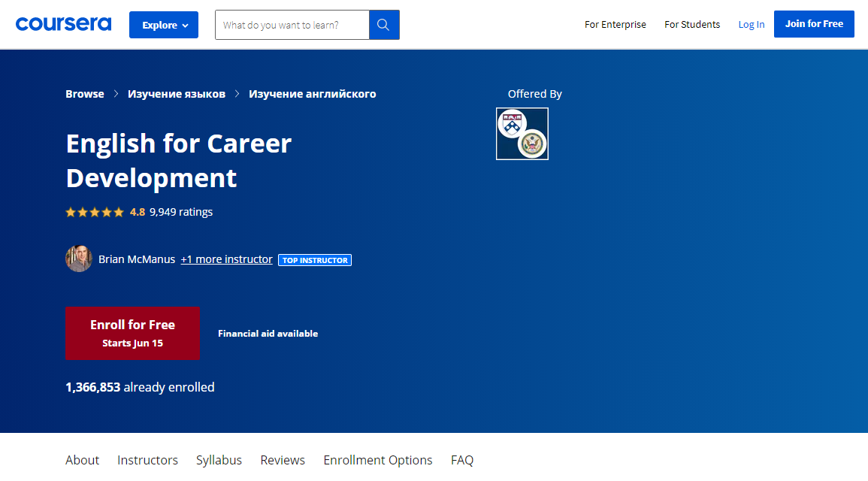Open the Reviews section
Viewport: 868px width, 481px height.
tap(283, 459)
